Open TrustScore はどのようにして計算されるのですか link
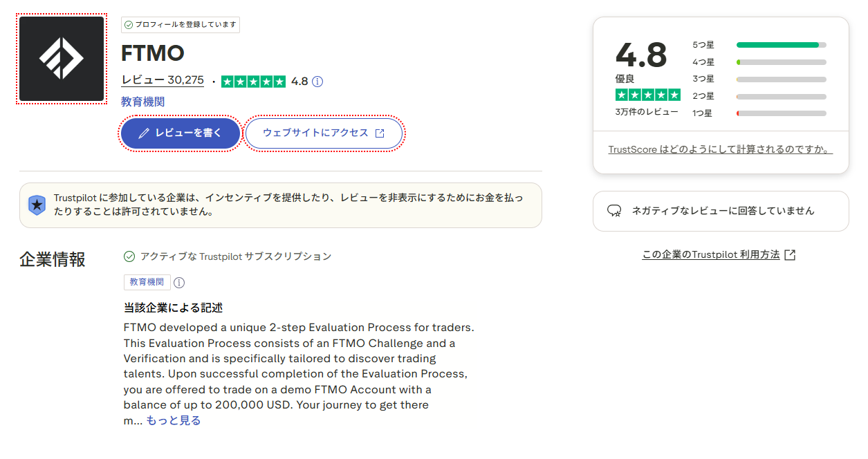This screenshot has width=868, height=459. tap(720, 149)
